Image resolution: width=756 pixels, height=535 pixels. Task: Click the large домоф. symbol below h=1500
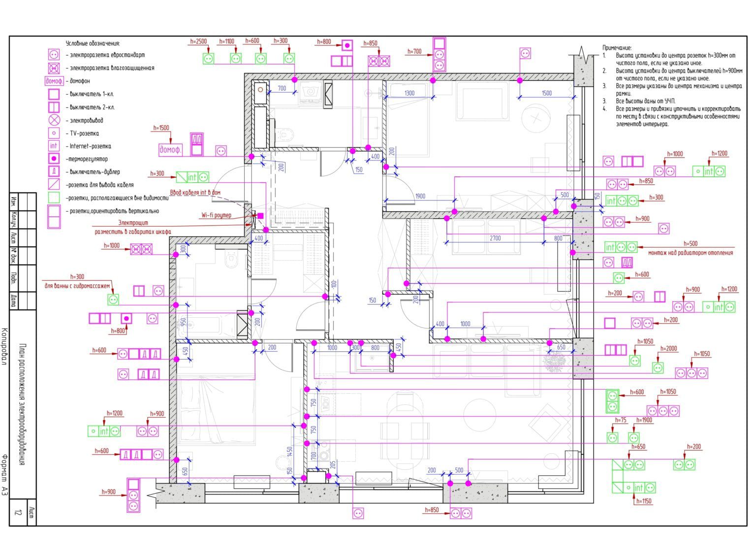pyautogui.click(x=170, y=150)
